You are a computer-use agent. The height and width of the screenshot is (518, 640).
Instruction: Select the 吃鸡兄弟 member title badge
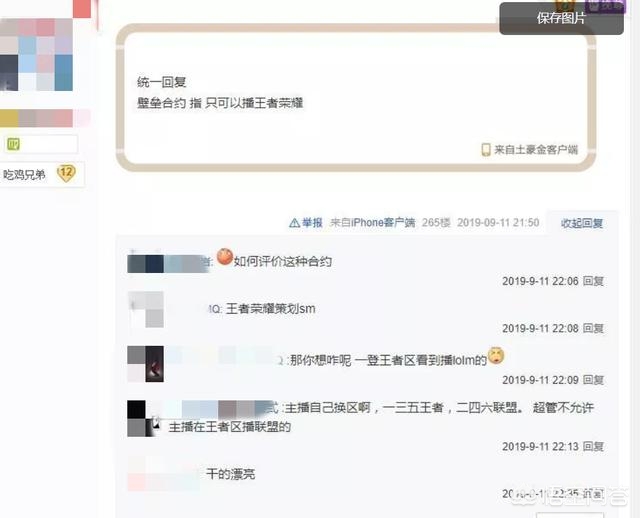click(x=24, y=175)
